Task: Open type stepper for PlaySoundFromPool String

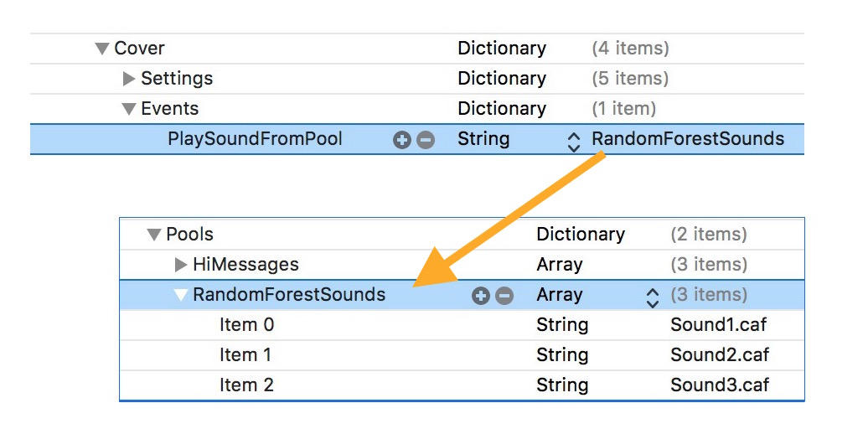Action: 574,141
